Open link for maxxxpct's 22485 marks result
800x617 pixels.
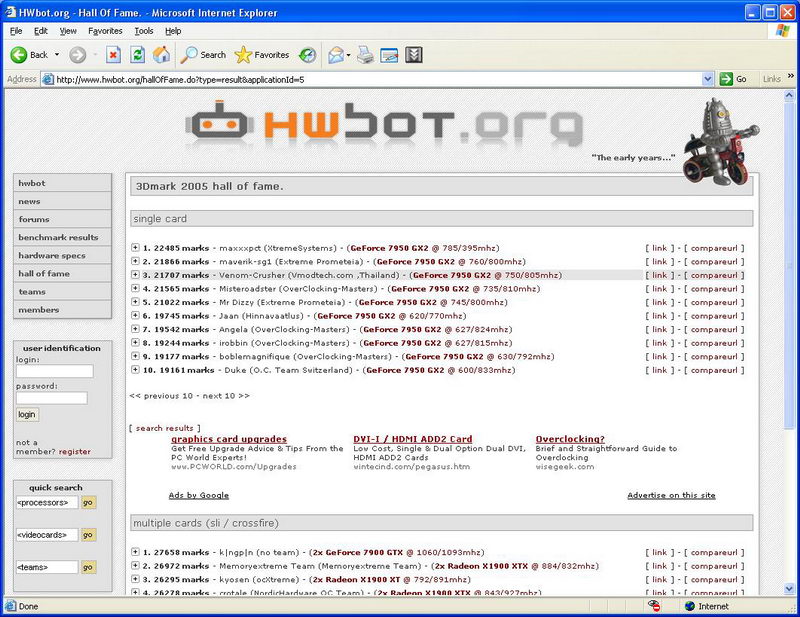659,248
